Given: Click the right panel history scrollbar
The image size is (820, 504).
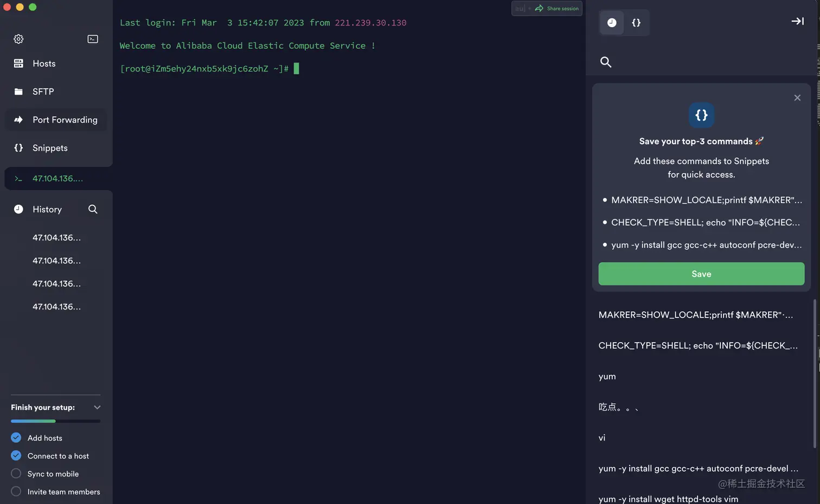Looking at the screenshot, I should coord(815,373).
